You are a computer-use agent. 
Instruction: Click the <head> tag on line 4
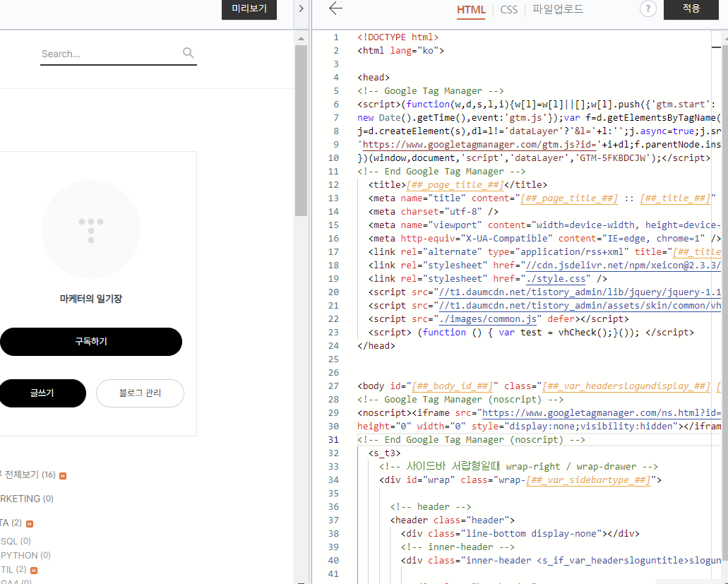point(374,78)
